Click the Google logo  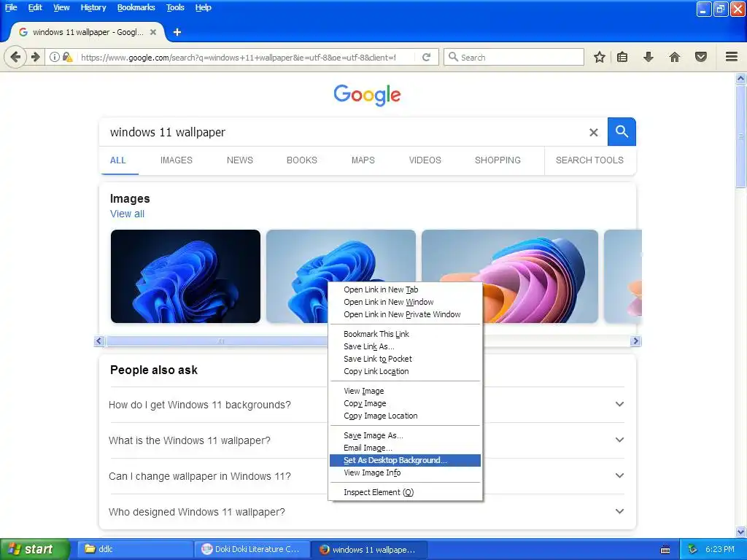pos(368,96)
